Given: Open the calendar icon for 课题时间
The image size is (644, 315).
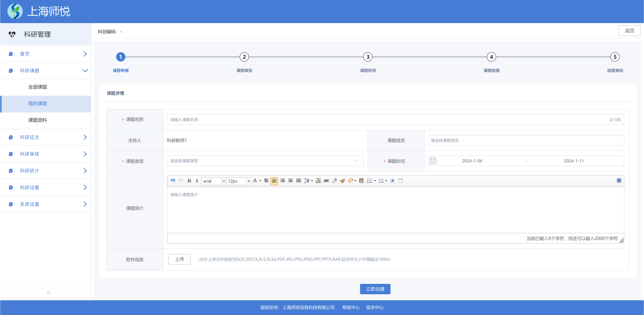Looking at the screenshot, I should [433, 161].
